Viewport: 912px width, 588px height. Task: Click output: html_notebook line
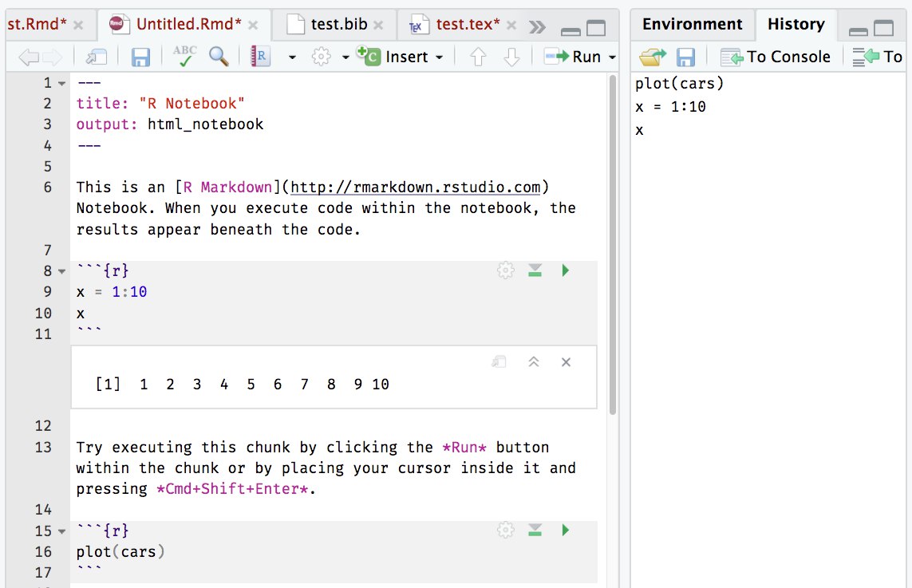(170, 124)
